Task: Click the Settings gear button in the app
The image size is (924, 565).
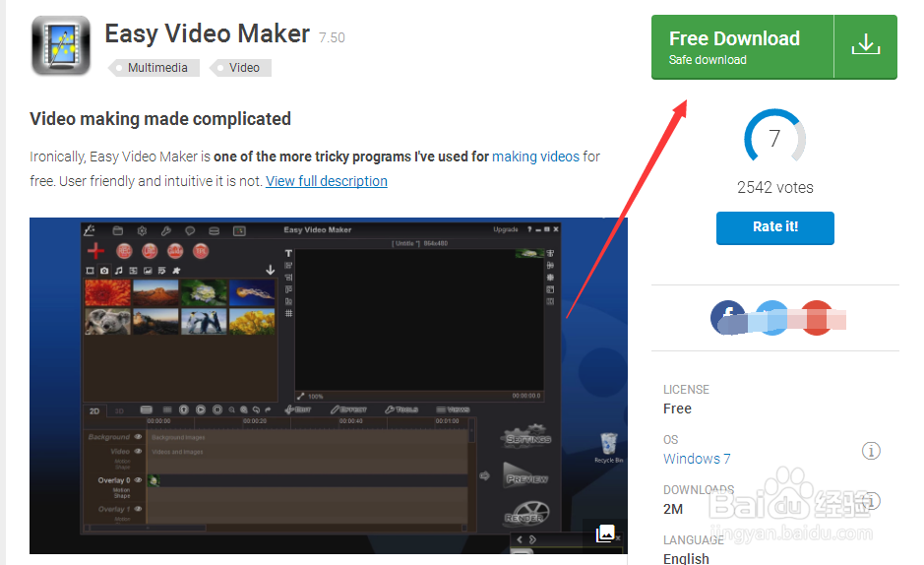Action: (x=527, y=436)
